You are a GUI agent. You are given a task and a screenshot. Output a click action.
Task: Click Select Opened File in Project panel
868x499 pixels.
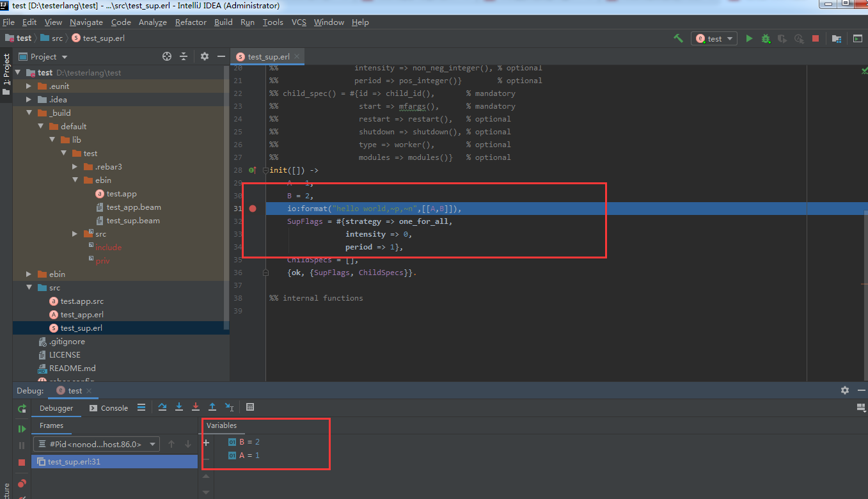[x=167, y=56]
